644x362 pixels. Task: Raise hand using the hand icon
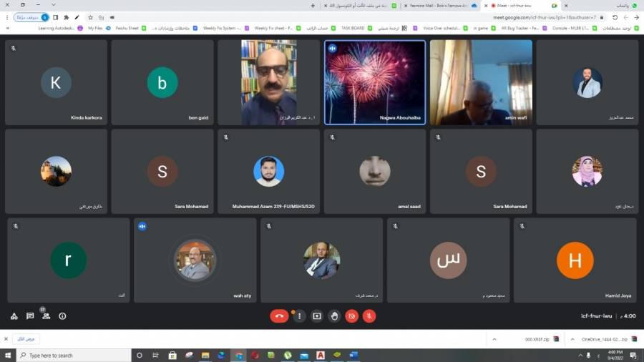click(334, 315)
